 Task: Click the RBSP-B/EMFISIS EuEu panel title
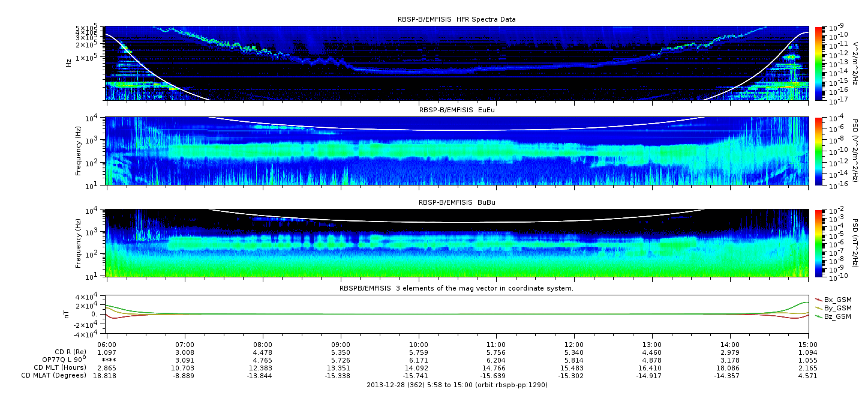[x=456, y=110]
